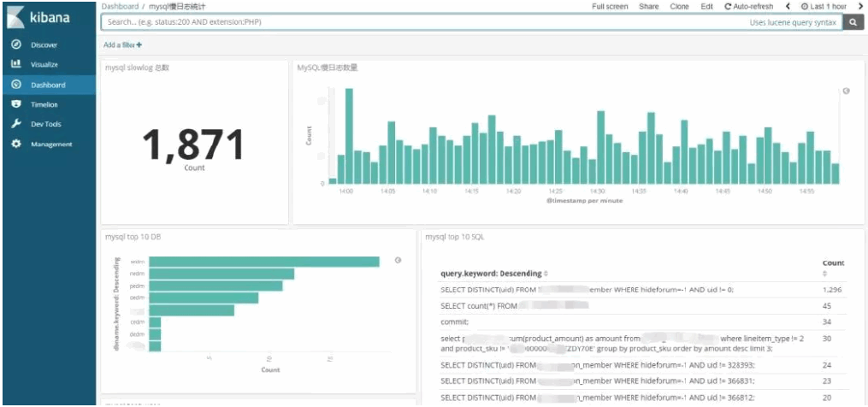Open Discover from the sidebar
This screenshot has width=868, height=407.
coord(43,44)
